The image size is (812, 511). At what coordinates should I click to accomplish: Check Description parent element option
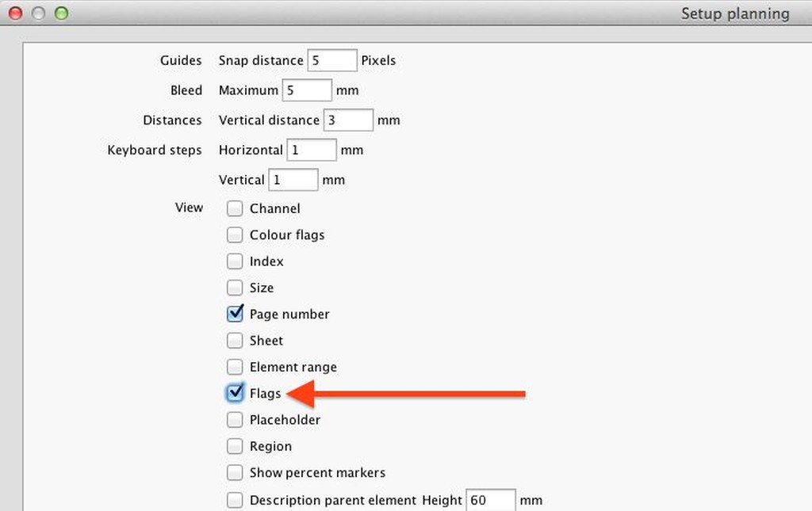[x=235, y=500]
